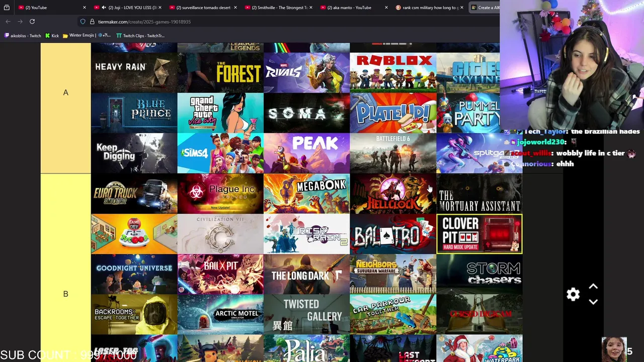The image size is (644, 362).
Task: Select the B tier label
Action: (65, 294)
